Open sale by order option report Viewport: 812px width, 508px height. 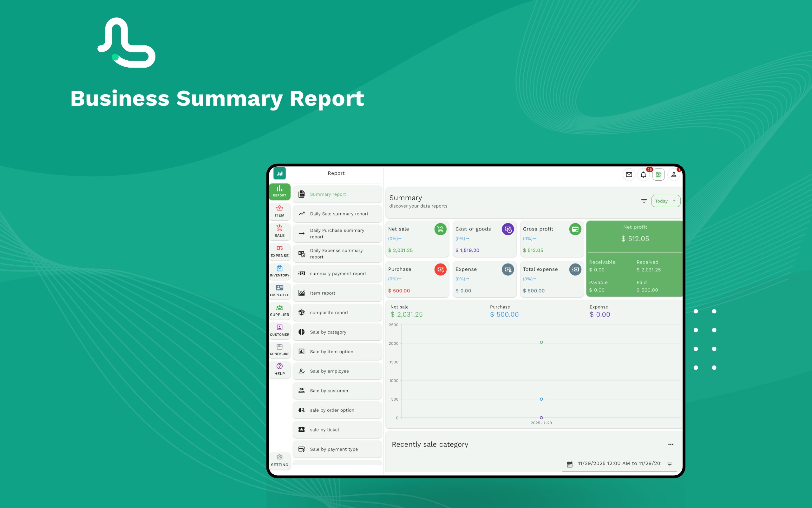pyautogui.click(x=337, y=410)
